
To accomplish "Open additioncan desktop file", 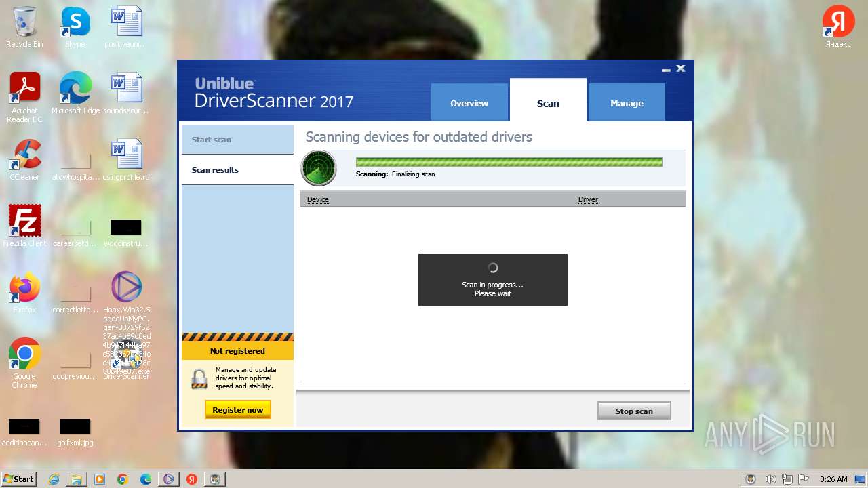I will 24,432.
